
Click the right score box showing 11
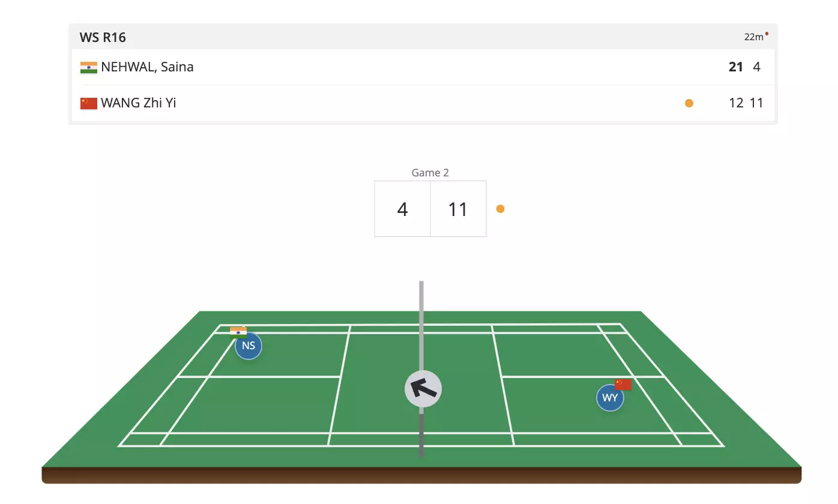458,209
